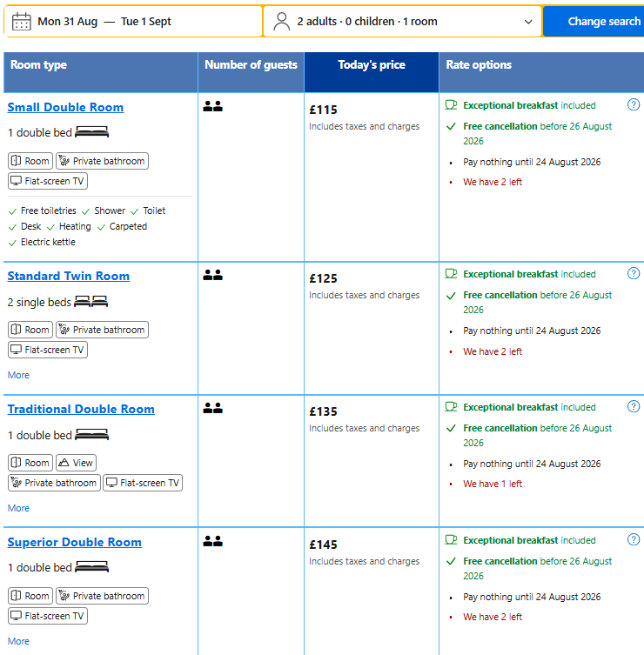The image size is (644, 655).
Task: Click help icon for Small Double Room rate
Action: coord(634,104)
